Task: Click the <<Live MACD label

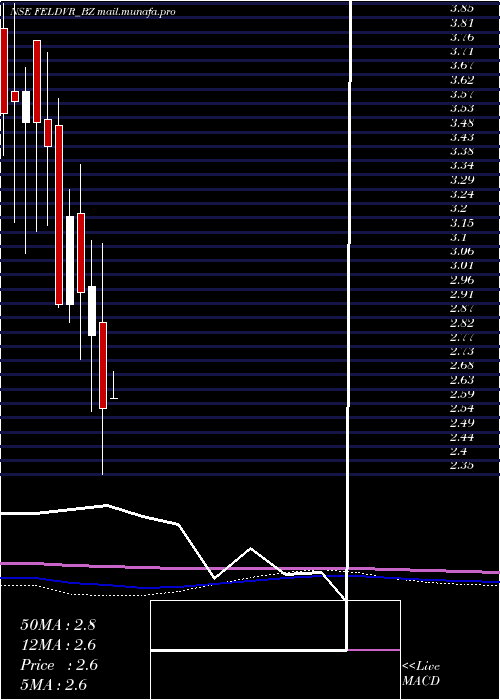Action: (421, 674)
